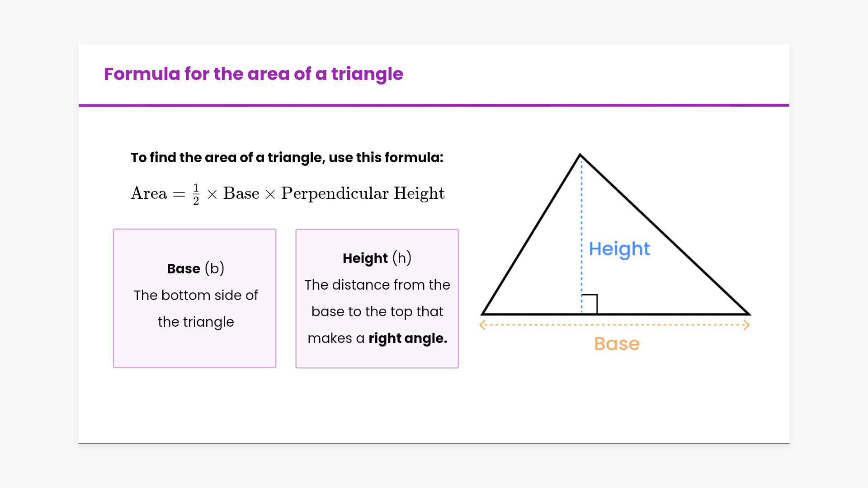Click "Perpendicular Height" in the formula
This screenshot has height=488, width=868.
click(363, 193)
